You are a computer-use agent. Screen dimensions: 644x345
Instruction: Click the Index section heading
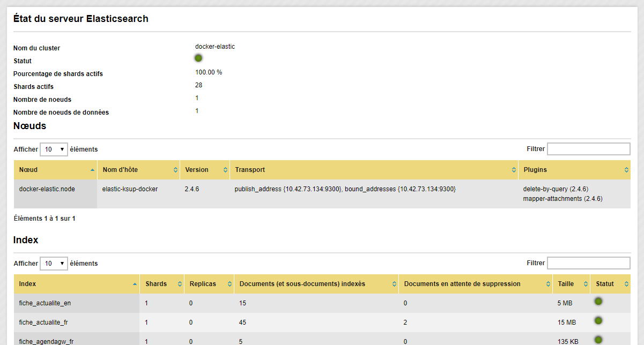[26, 240]
